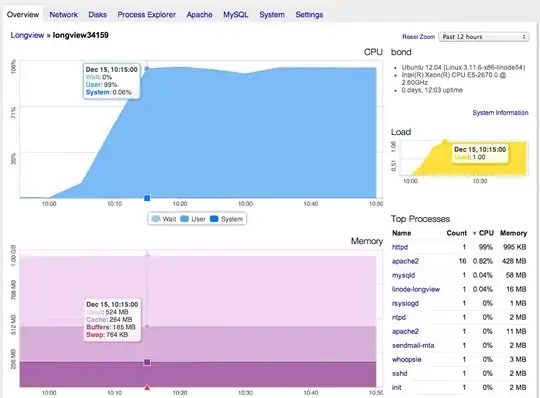Click the Ubuntu 12.04 system info line
The height and width of the screenshot is (398, 540).
click(463, 67)
